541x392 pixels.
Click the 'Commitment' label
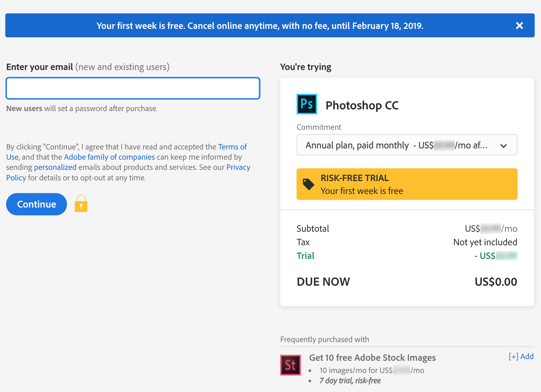(x=319, y=127)
